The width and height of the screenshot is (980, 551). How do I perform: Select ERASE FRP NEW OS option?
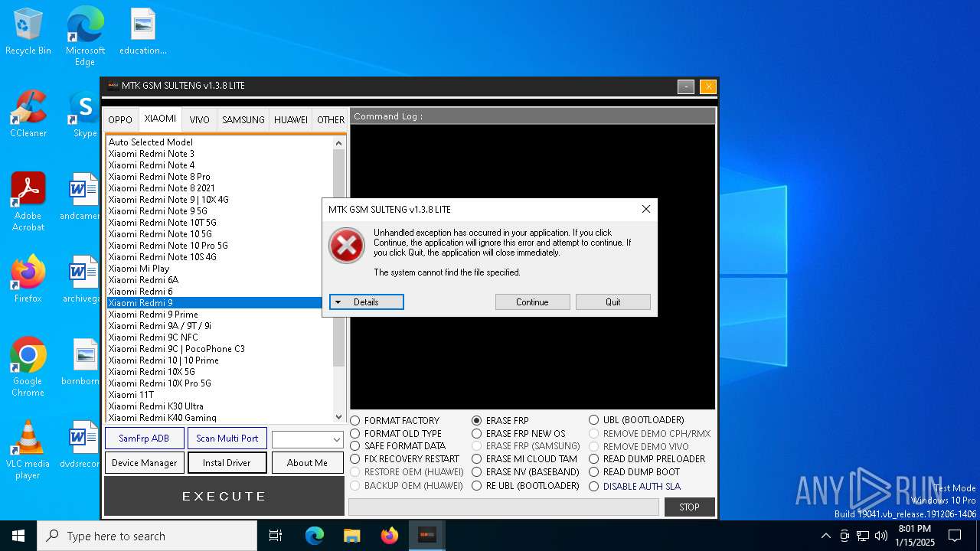pyautogui.click(x=519, y=434)
